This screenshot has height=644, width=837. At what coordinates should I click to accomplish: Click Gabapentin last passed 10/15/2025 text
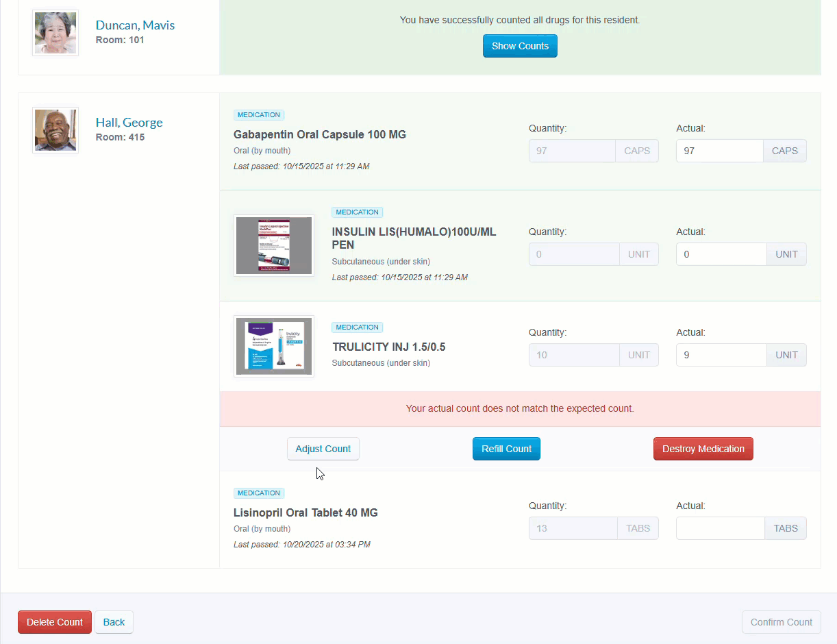pyautogui.click(x=301, y=166)
